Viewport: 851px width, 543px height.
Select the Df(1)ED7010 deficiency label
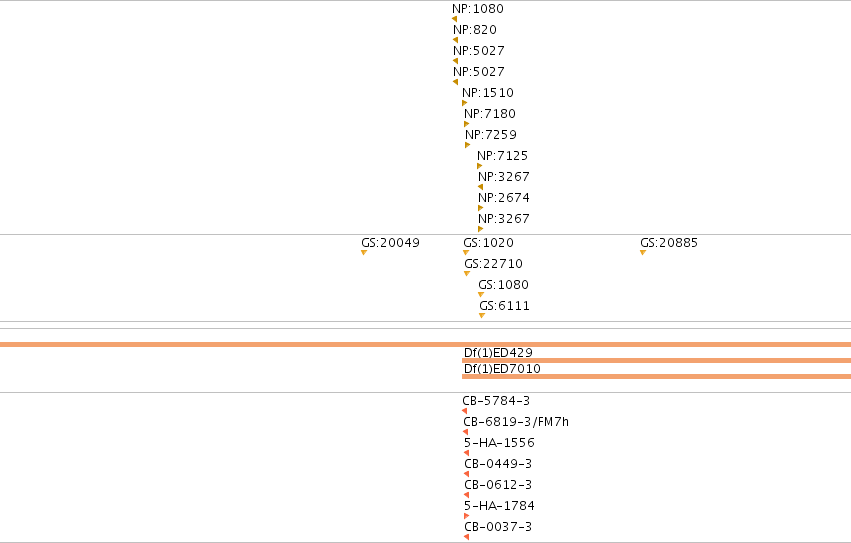[502, 369]
